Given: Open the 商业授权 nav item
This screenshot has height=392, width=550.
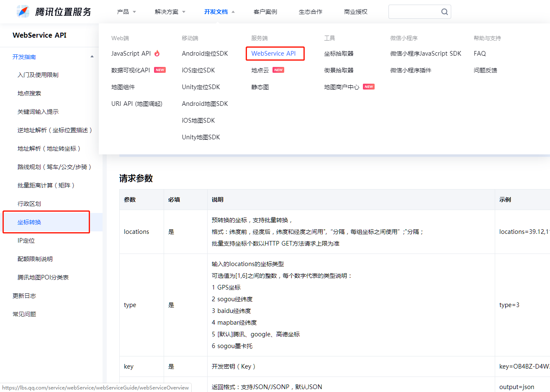Looking at the screenshot, I should pos(356,12).
